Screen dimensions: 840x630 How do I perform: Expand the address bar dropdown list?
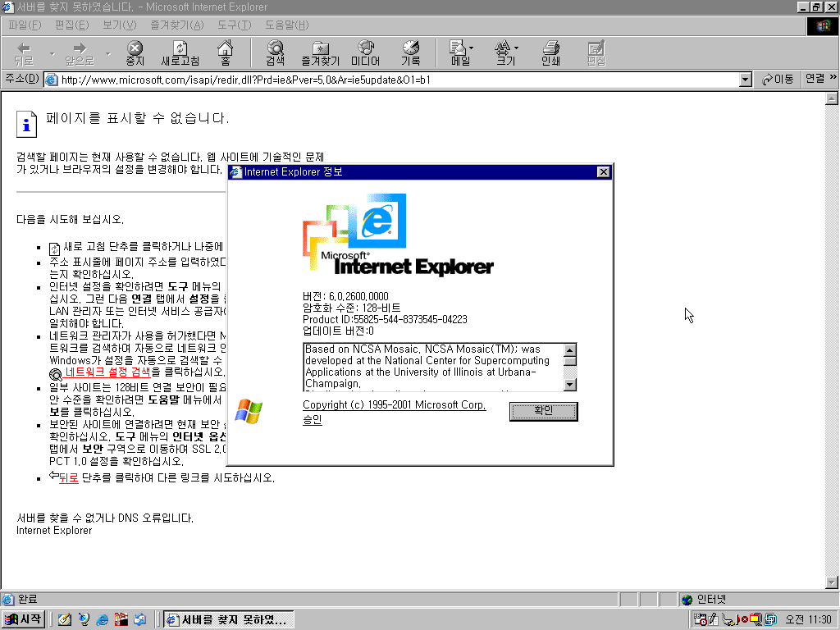(x=745, y=80)
